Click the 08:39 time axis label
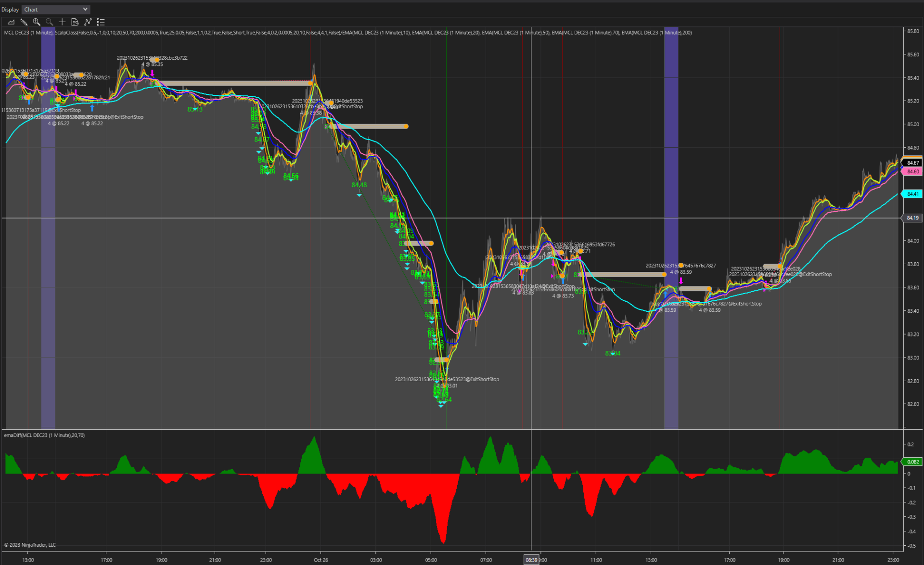924x565 pixels. (x=531, y=560)
